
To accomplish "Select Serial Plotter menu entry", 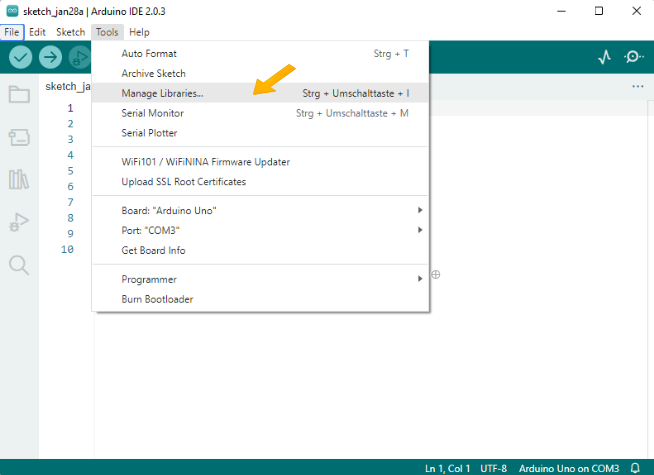I will (x=260, y=133).
